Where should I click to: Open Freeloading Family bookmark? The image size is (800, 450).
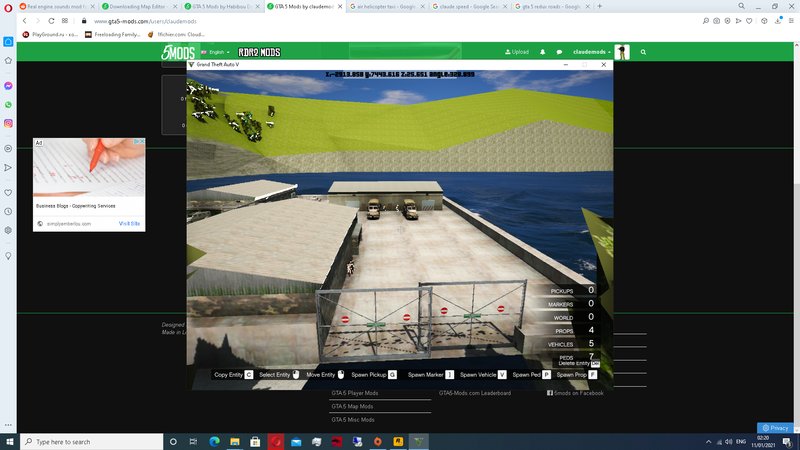113,34
